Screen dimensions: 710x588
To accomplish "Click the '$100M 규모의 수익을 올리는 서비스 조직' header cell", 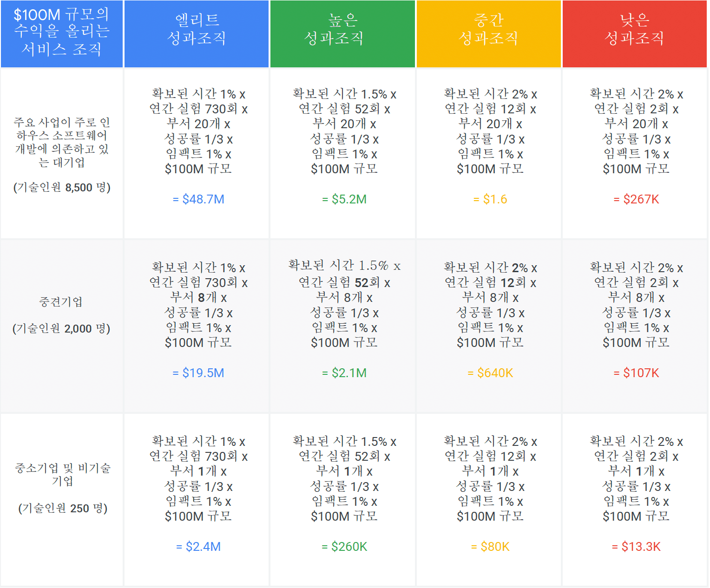I will tap(62, 34).
